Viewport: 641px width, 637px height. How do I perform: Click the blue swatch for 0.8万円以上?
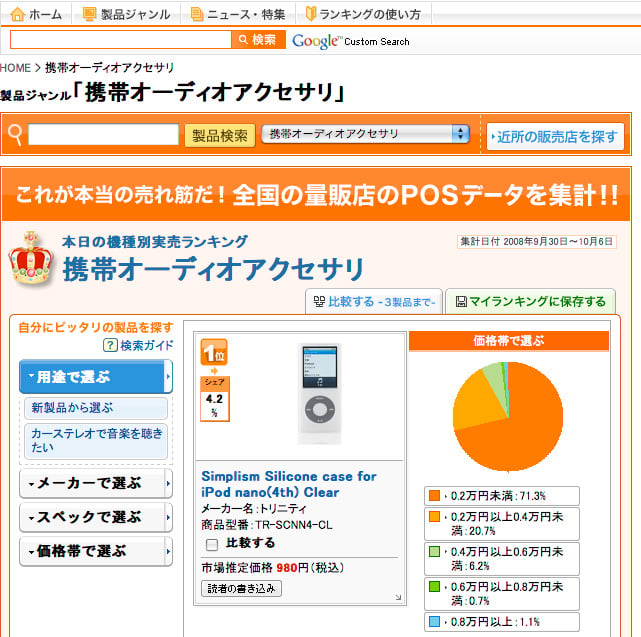[434, 621]
